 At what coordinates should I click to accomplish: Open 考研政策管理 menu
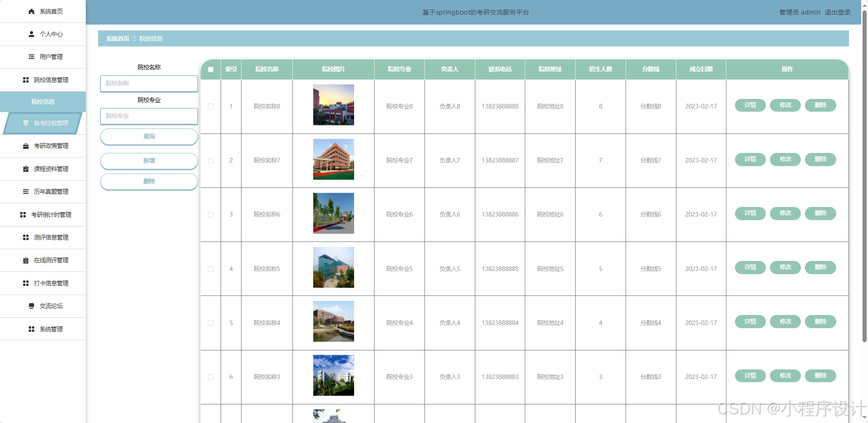point(43,146)
